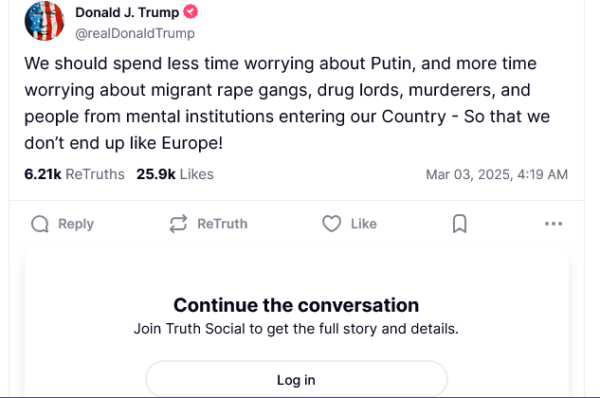
Task: Click the Reply text label
Action: [x=76, y=224]
